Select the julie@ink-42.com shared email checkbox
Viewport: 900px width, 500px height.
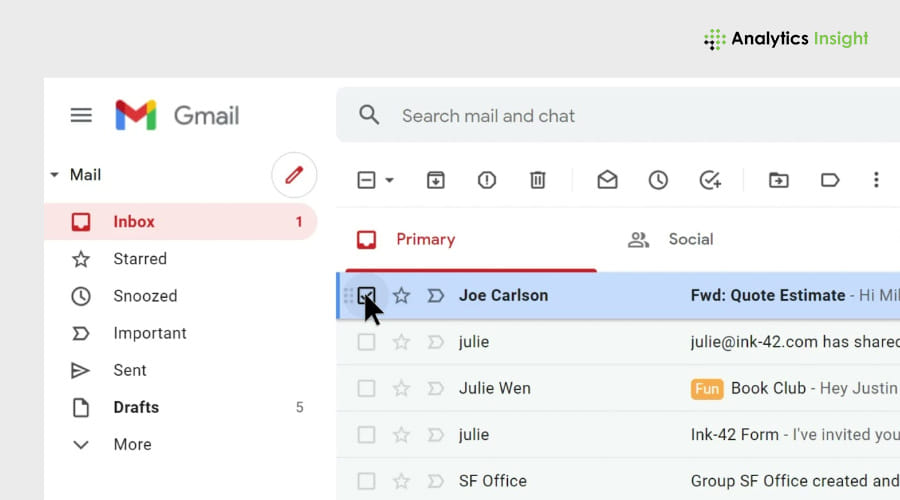pyautogui.click(x=366, y=342)
